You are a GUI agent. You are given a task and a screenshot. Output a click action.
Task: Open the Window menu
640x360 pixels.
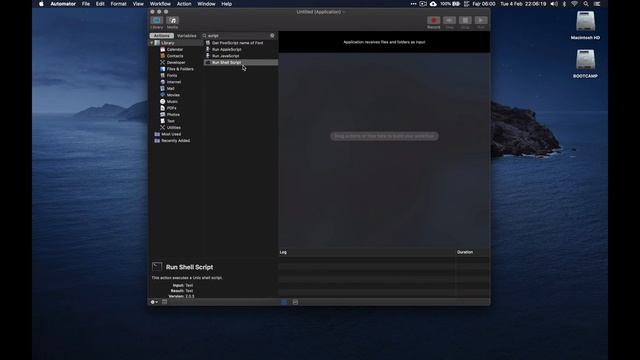[206, 4]
